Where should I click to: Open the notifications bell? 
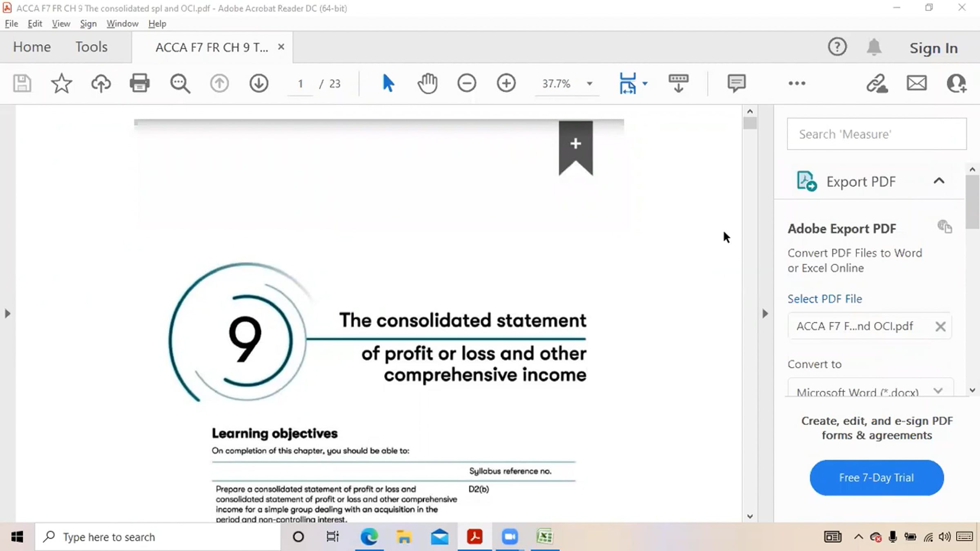[x=874, y=47]
